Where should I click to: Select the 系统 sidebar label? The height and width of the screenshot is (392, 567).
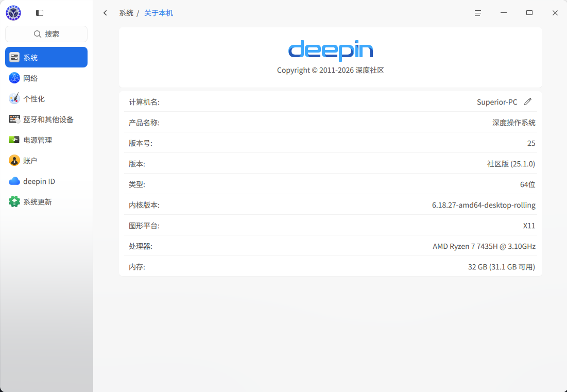pos(30,58)
